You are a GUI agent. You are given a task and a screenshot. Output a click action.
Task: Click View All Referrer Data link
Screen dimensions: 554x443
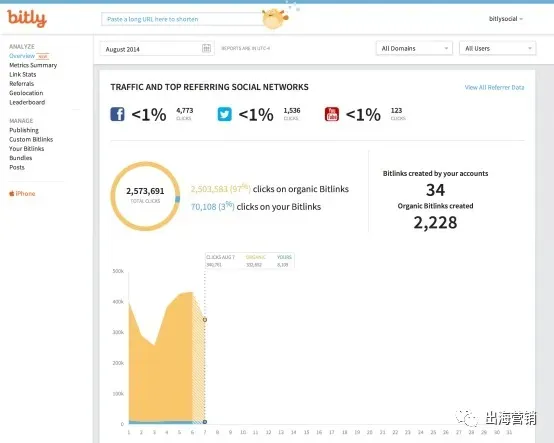[x=494, y=87]
